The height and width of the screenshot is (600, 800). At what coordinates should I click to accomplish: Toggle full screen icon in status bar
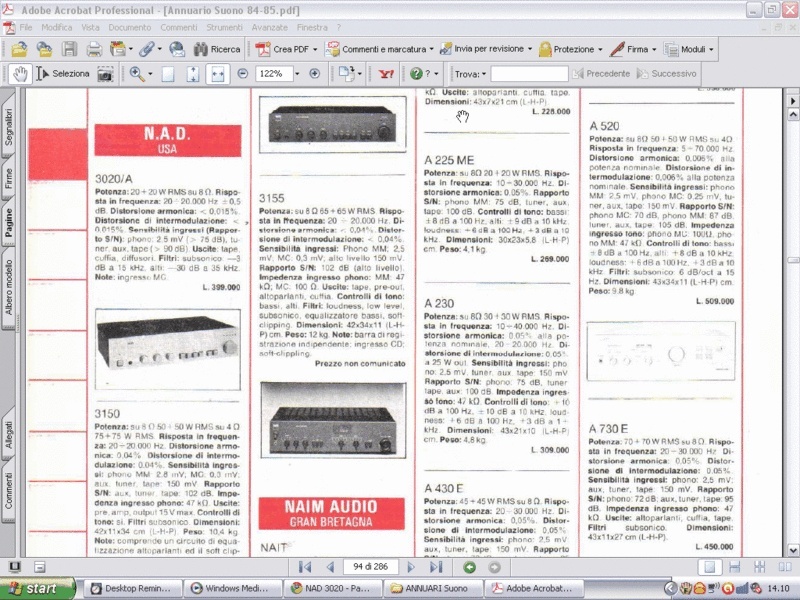click(x=15, y=567)
